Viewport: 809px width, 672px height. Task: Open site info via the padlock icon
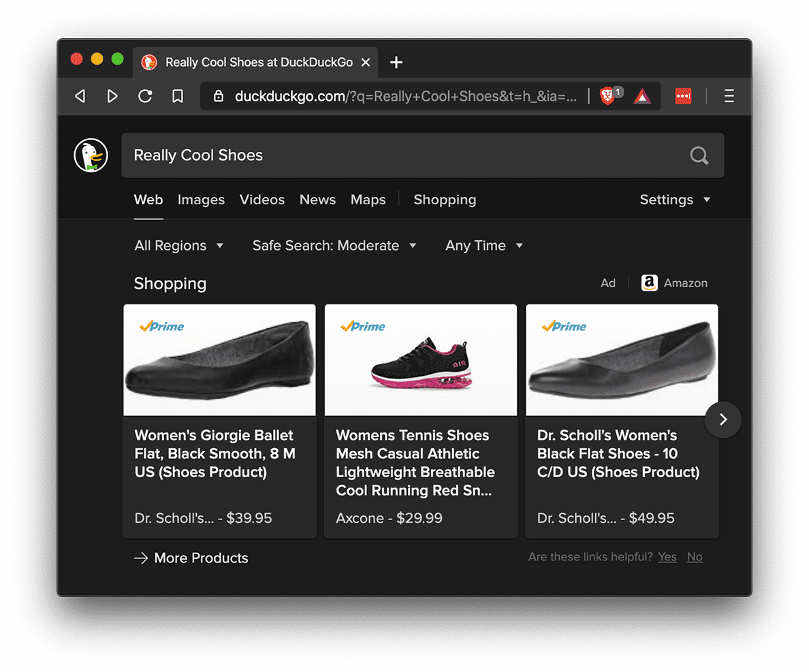pos(218,96)
